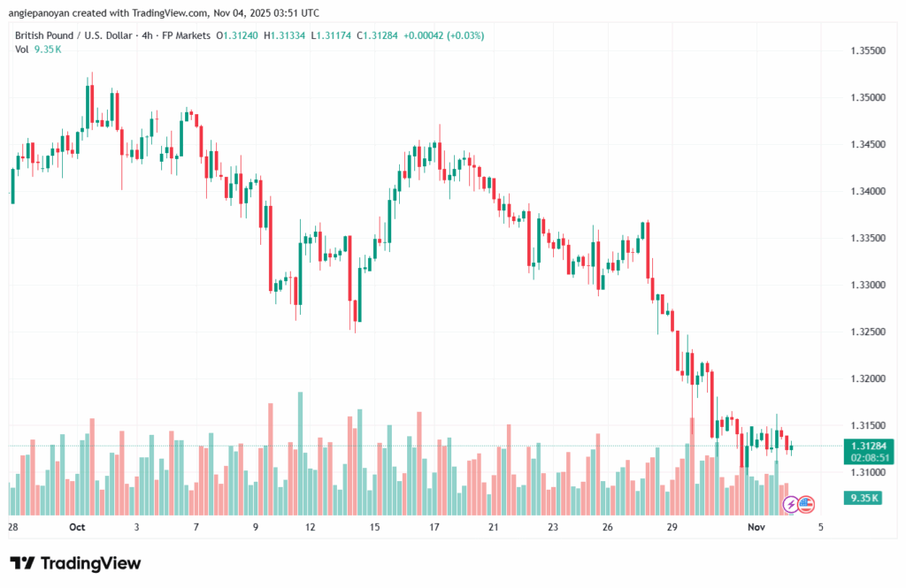The image size is (906, 588).
Task: Click the US flag economic event icon
Action: click(806, 505)
